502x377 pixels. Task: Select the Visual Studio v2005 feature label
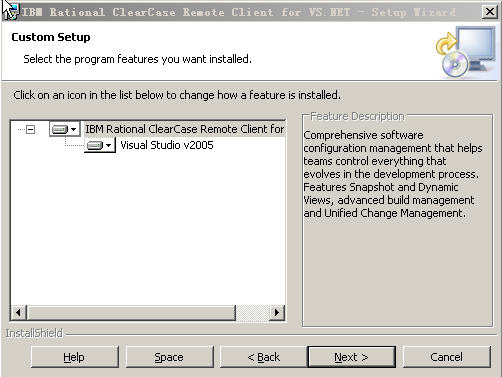[167, 145]
